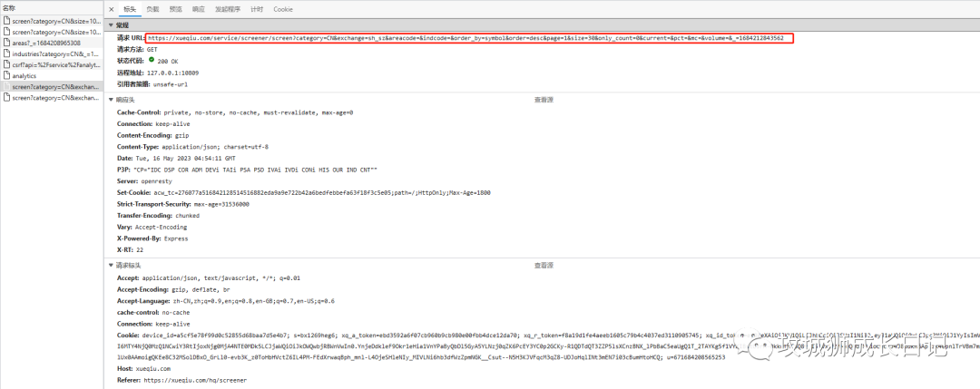This screenshot has width=980, height=389.
Task: Collapse the 常规 section
Action: pyautogui.click(x=111, y=25)
